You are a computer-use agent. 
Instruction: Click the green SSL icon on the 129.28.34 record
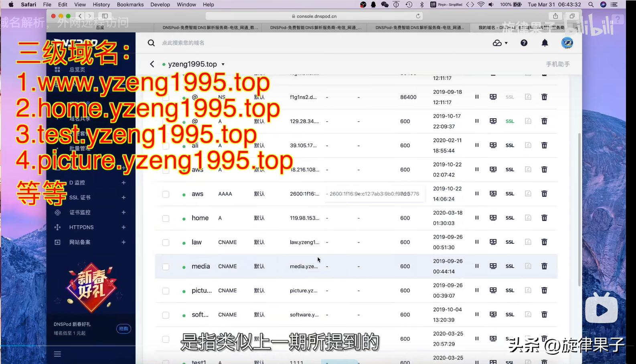point(510,121)
